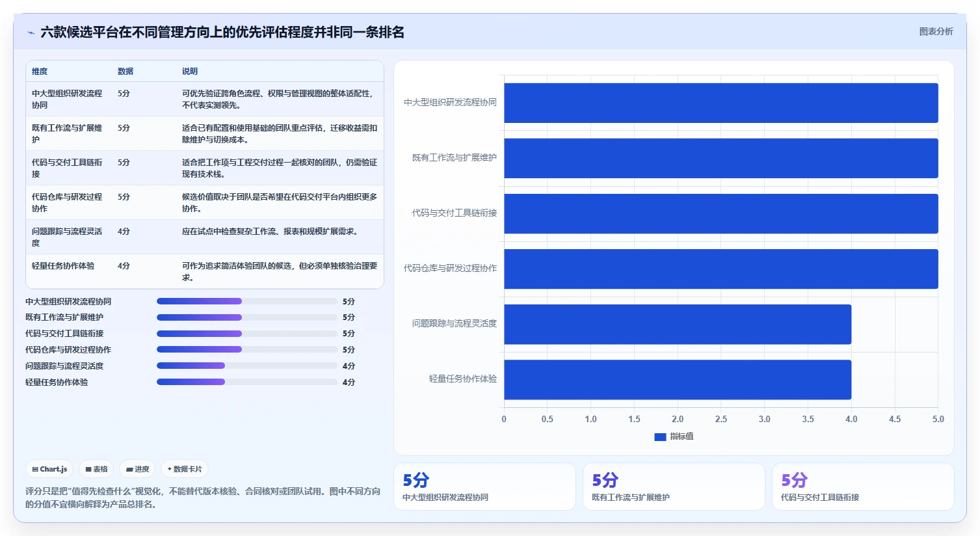Click the chart bar for 轻量任务协作体验
Viewport: 980px width, 536px height.
coord(678,380)
